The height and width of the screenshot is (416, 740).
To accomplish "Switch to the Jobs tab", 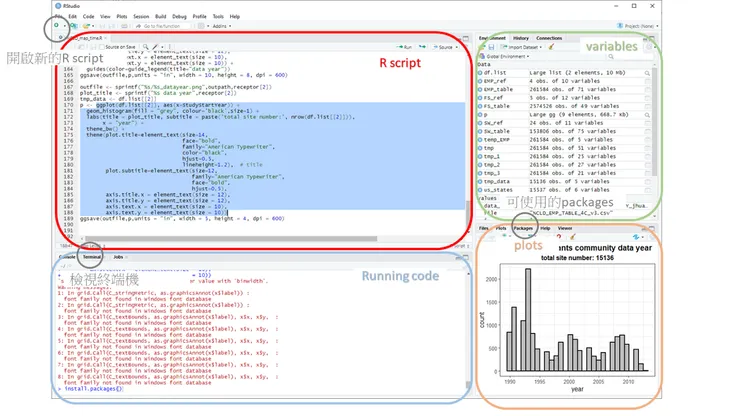I will pos(118,257).
